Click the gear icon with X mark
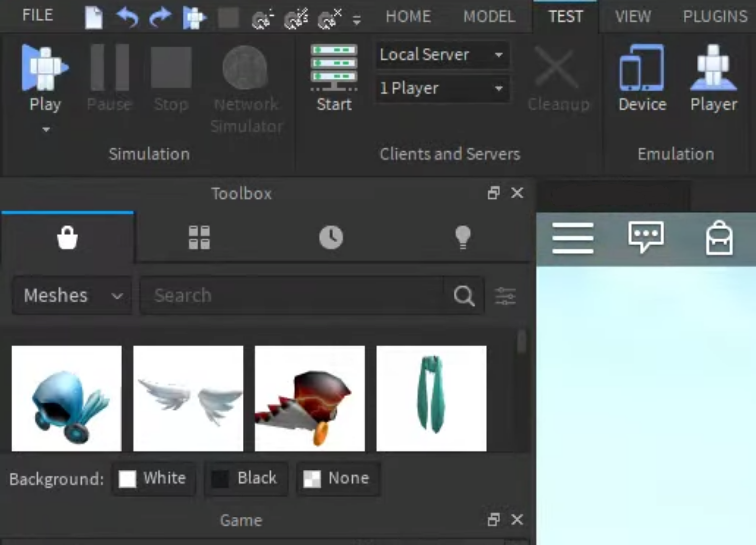 pos(330,19)
